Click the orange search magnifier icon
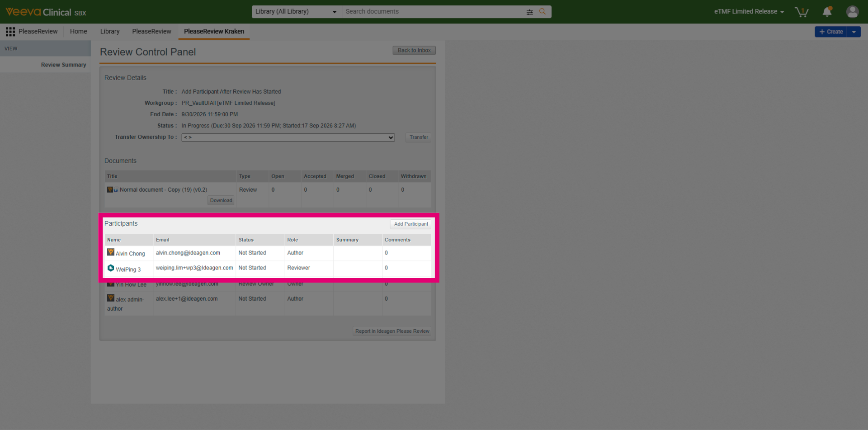The height and width of the screenshot is (430, 868). pos(542,12)
